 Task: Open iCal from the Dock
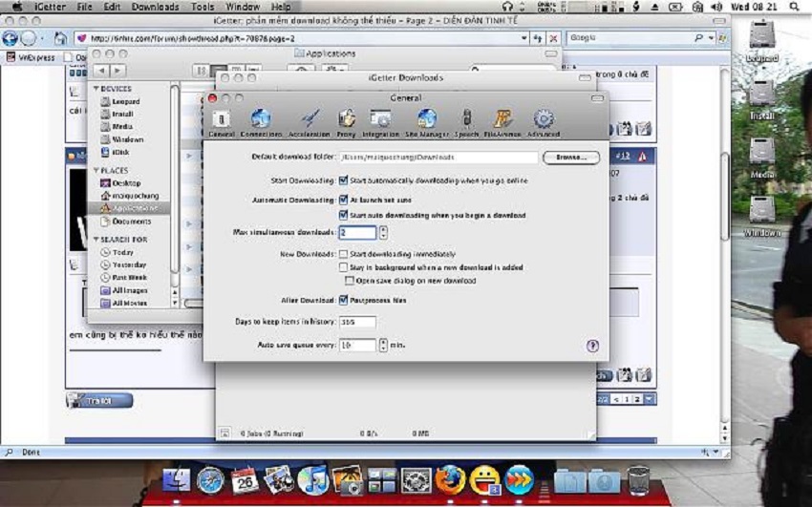[245, 480]
